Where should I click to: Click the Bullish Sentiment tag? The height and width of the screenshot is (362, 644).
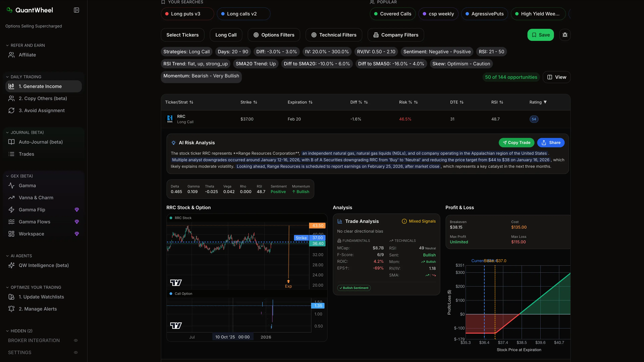click(x=354, y=288)
